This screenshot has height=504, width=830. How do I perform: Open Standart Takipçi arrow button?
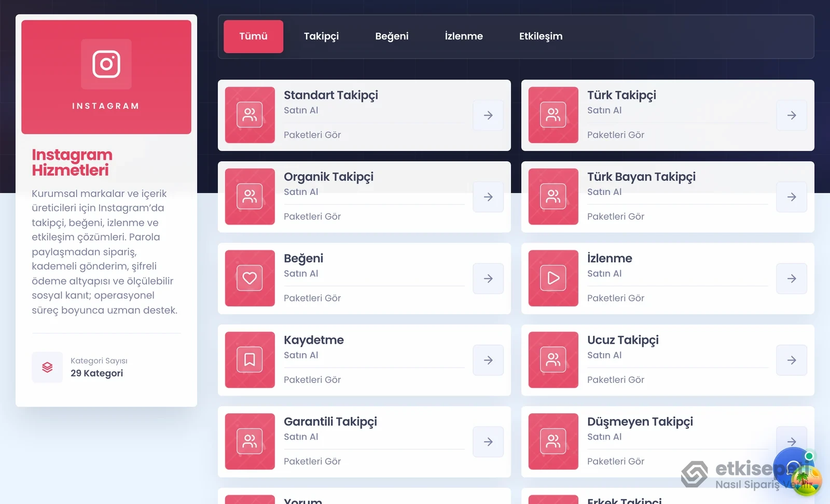click(x=488, y=115)
